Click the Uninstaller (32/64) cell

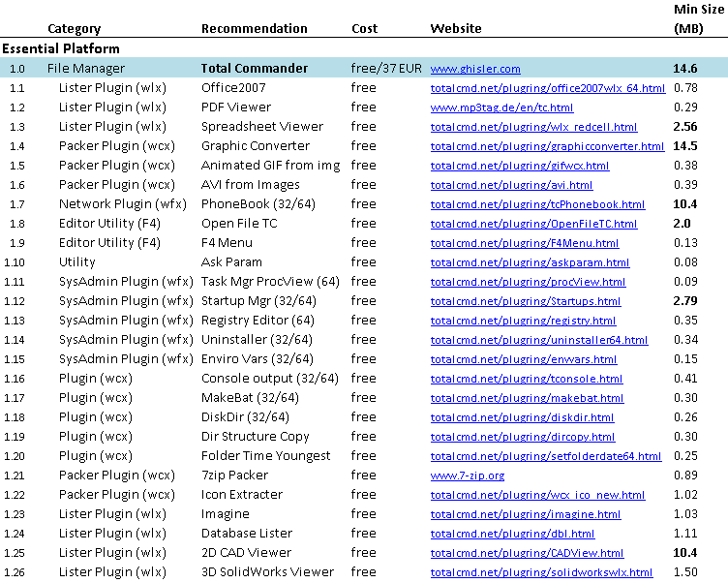257,340
